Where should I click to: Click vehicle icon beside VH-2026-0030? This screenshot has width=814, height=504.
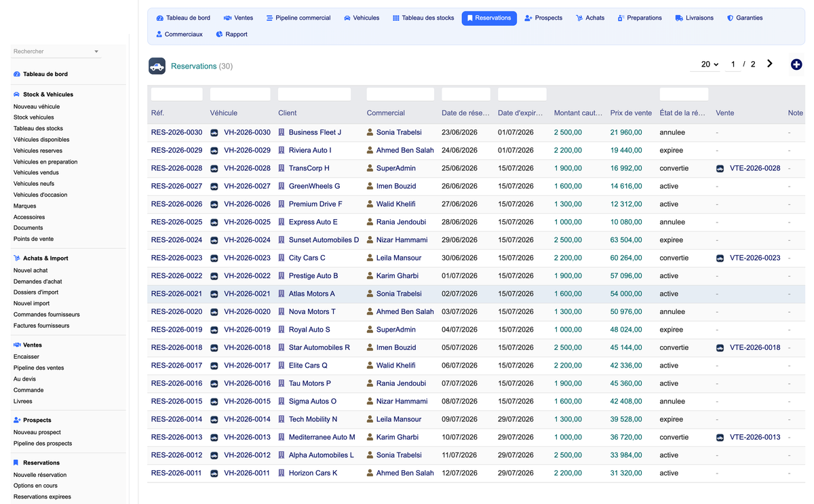point(214,132)
